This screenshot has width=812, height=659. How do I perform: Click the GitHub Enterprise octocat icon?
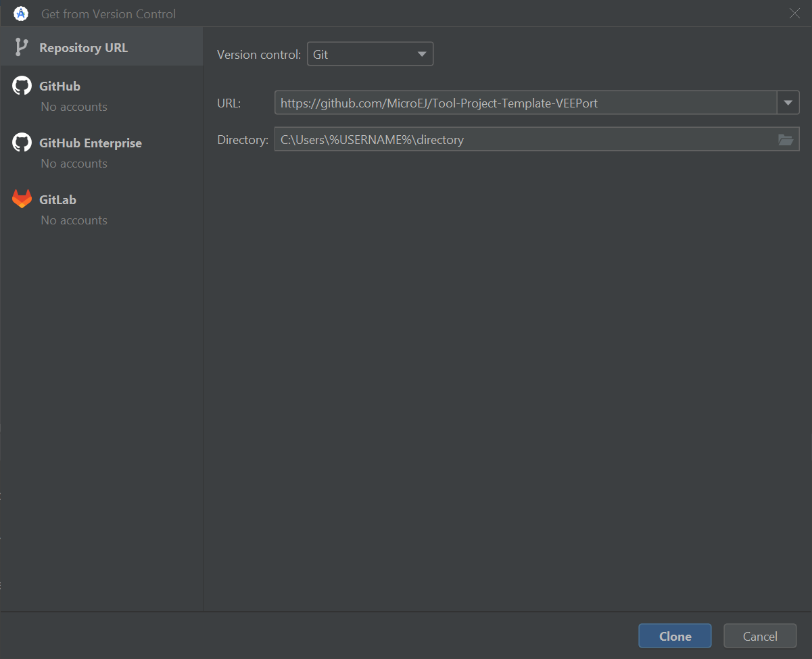tap(22, 143)
